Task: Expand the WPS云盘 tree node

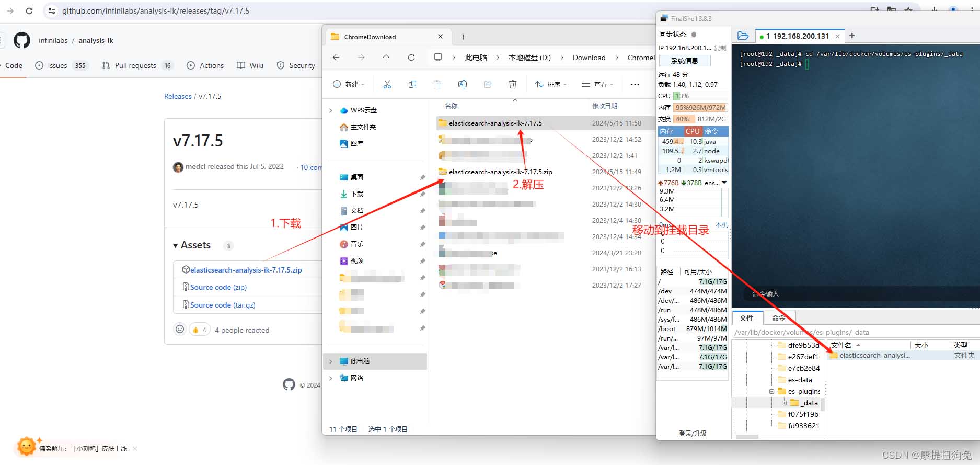Action: click(x=330, y=110)
